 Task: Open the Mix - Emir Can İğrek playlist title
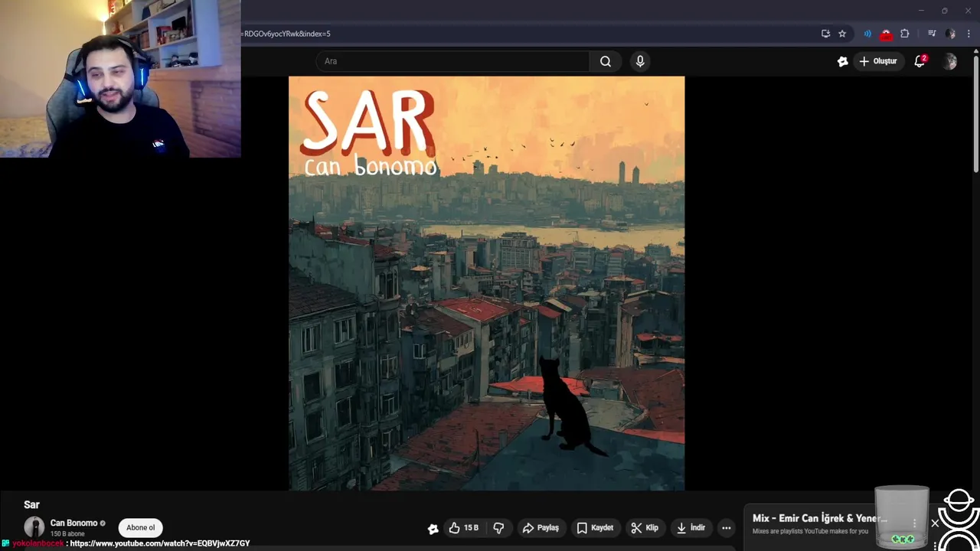coord(820,519)
